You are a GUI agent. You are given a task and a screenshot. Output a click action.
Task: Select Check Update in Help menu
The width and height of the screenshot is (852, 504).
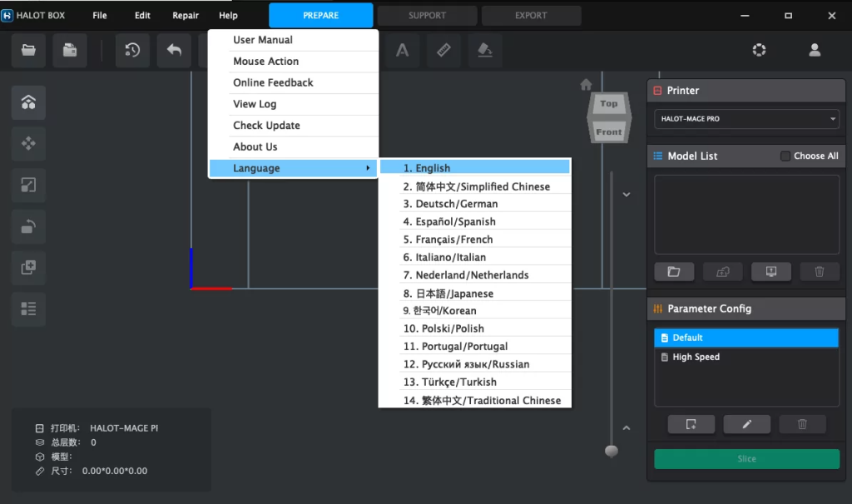266,126
